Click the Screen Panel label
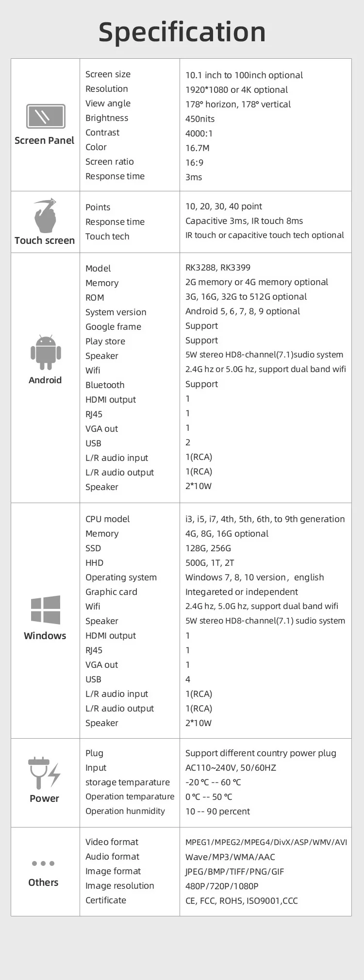The image size is (364, 980). click(45, 140)
